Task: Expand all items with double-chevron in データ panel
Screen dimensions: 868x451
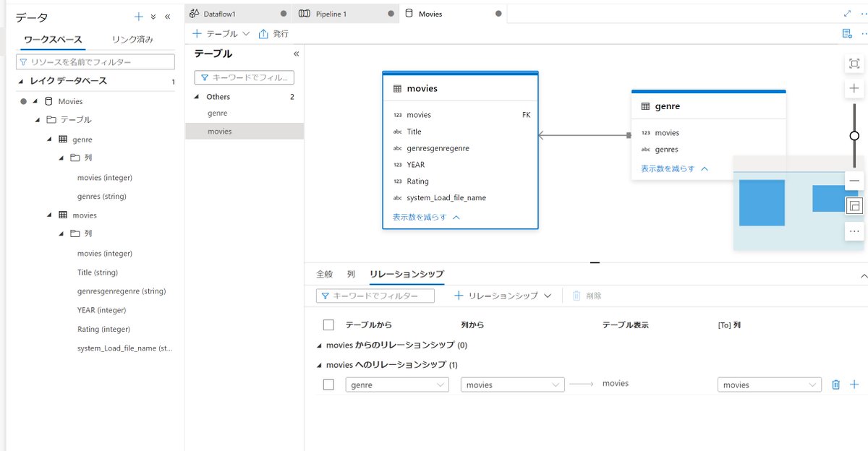Action: 153,17
